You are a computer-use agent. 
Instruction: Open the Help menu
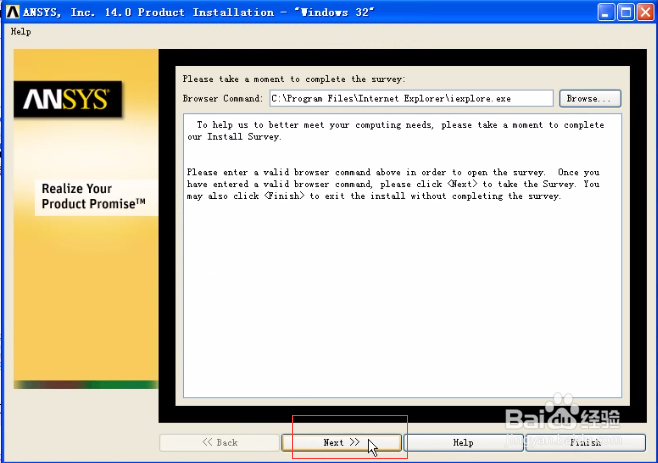tap(21, 32)
